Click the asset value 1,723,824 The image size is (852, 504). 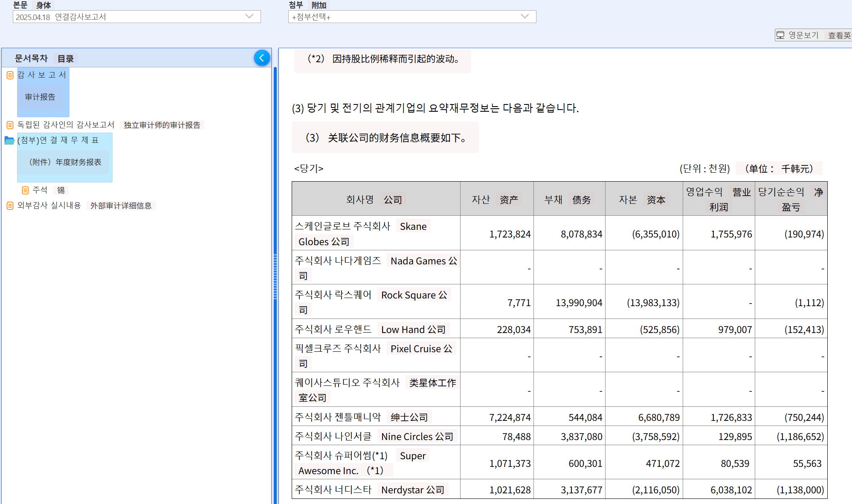pos(510,234)
